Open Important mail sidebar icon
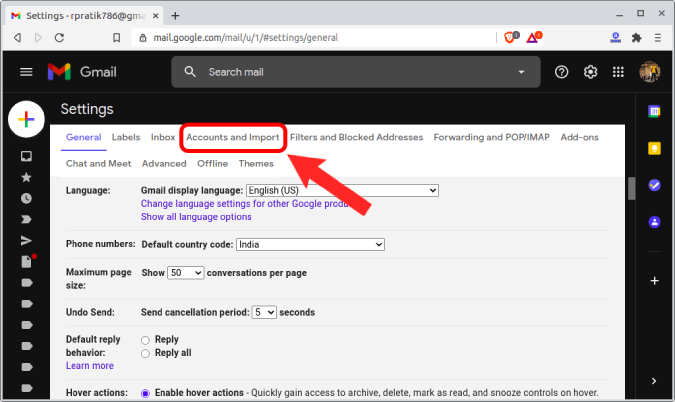The image size is (675, 402). coord(26,220)
